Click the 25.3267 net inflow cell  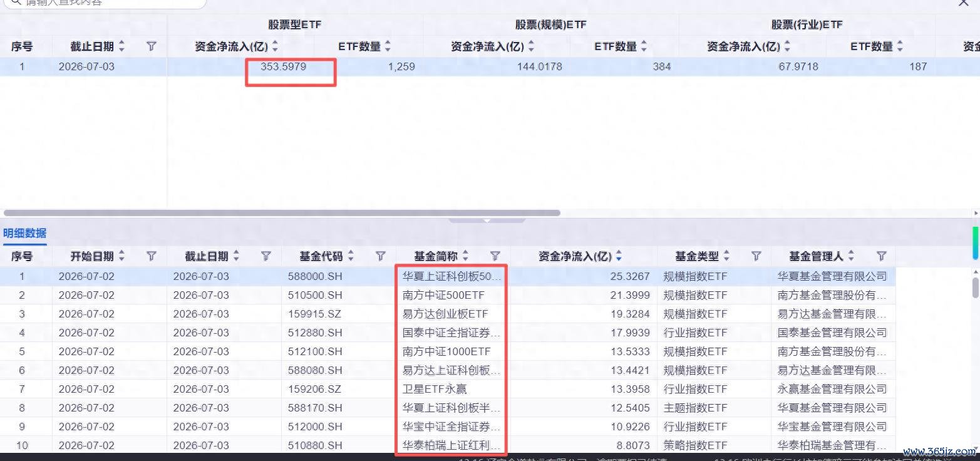click(629, 276)
